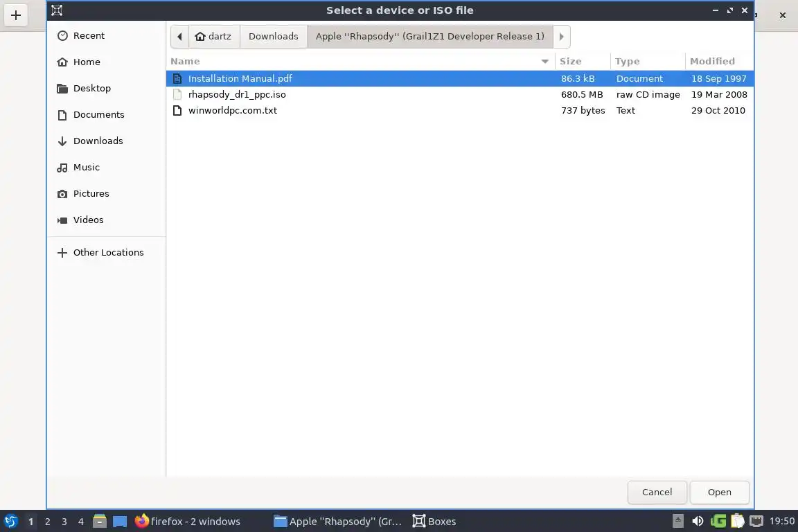
Task: Open the file manager taskbar launcher
Action: (x=100, y=522)
